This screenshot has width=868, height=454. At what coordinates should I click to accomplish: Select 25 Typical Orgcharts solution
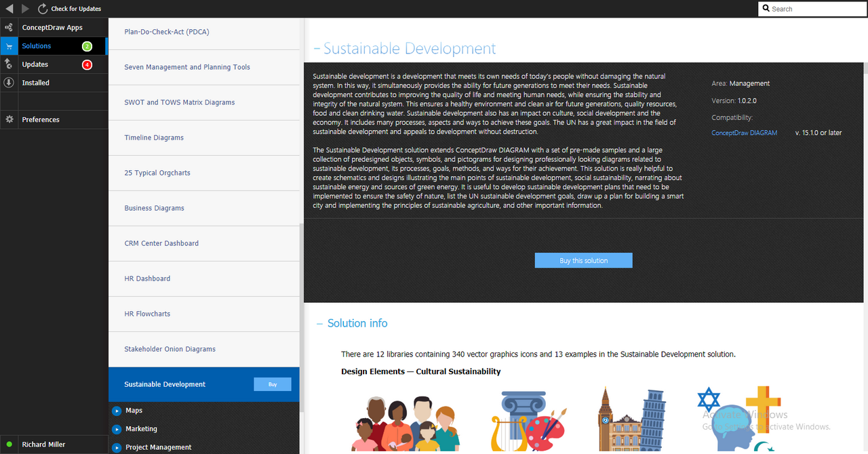tap(204, 173)
